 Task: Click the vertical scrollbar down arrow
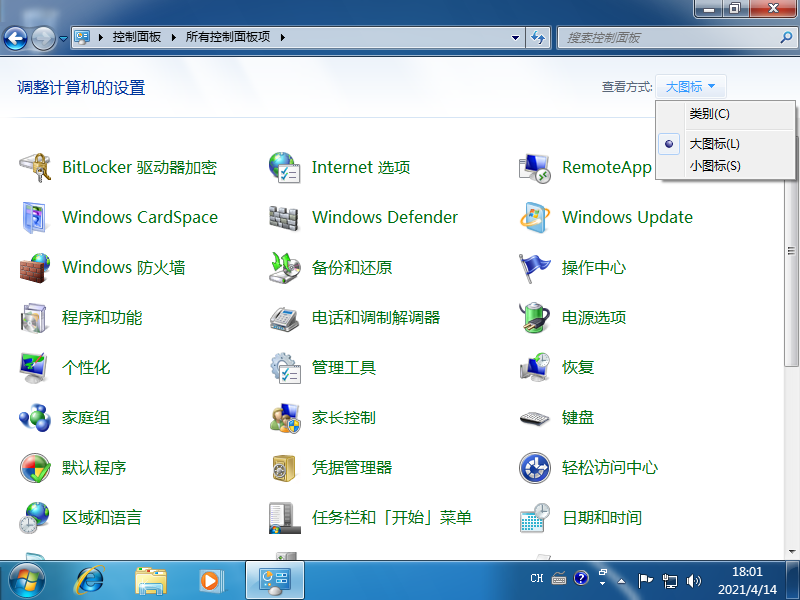(791, 551)
